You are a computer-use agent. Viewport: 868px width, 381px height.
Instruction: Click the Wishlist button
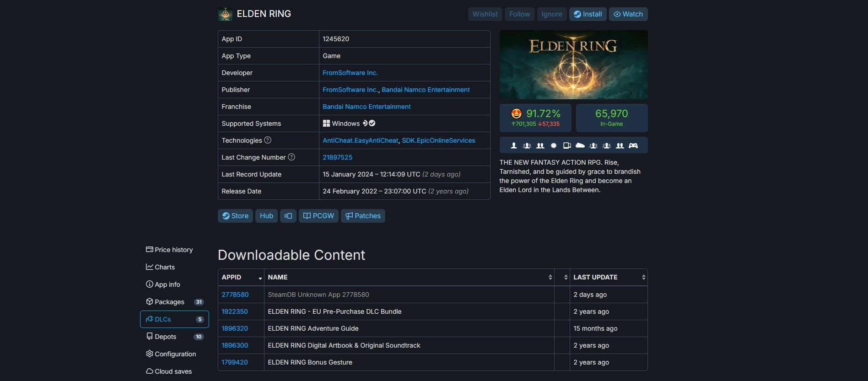(485, 14)
